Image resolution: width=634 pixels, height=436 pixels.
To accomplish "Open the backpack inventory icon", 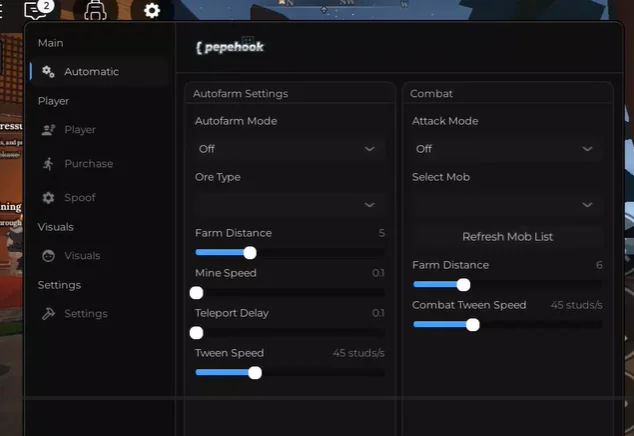I will click(95, 10).
